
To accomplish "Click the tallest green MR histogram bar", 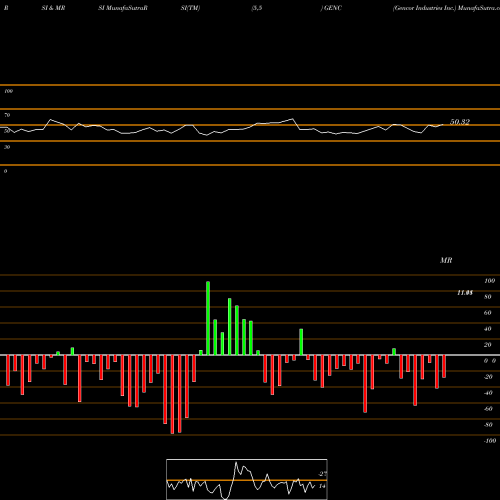I will pyautogui.click(x=208, y=318).
